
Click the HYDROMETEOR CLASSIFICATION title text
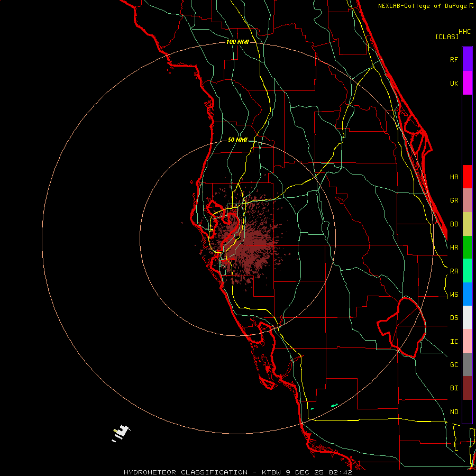coord(186,472)
